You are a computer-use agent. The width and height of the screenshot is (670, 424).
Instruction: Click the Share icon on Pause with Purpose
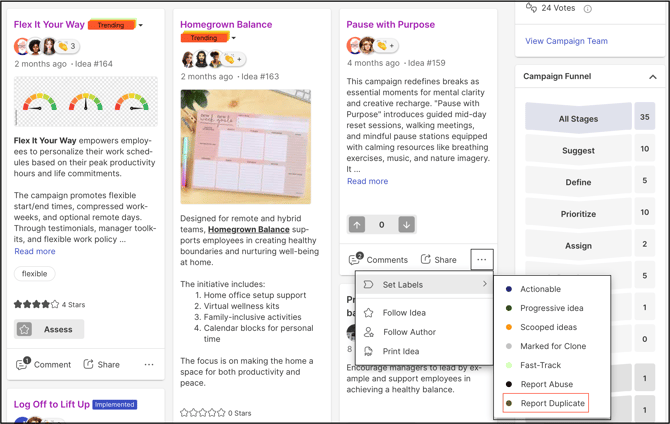pos(426,260)
